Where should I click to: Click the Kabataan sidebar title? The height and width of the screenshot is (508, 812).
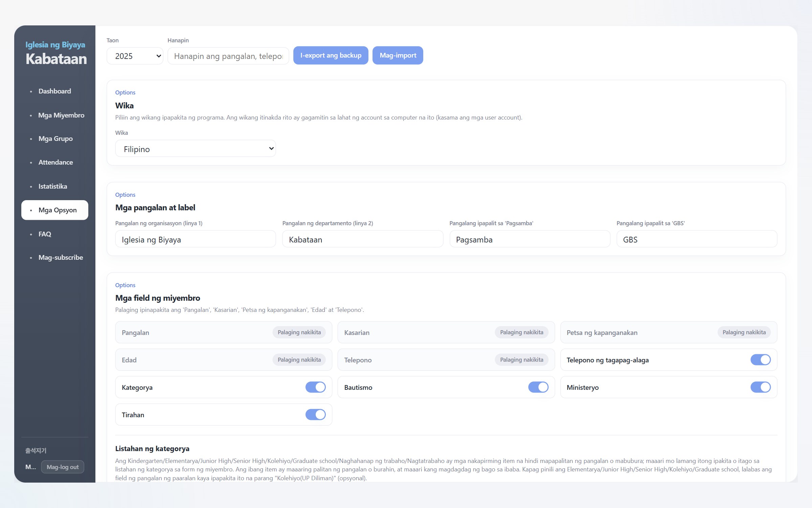[x=56, y=59]
